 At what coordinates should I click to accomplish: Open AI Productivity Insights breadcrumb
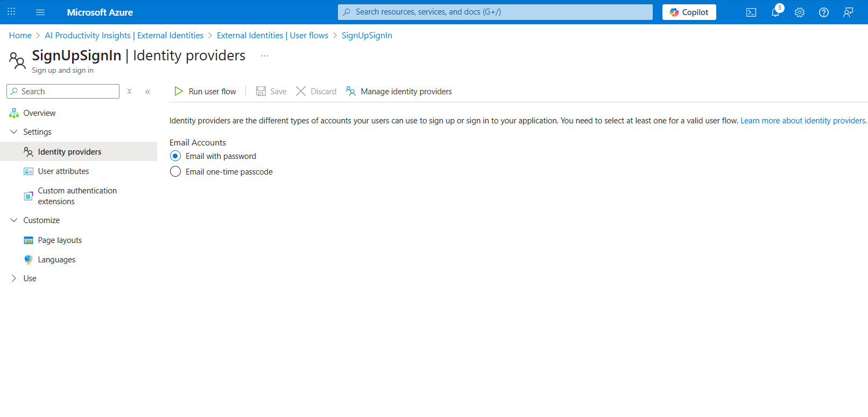(x=124, y=36)
